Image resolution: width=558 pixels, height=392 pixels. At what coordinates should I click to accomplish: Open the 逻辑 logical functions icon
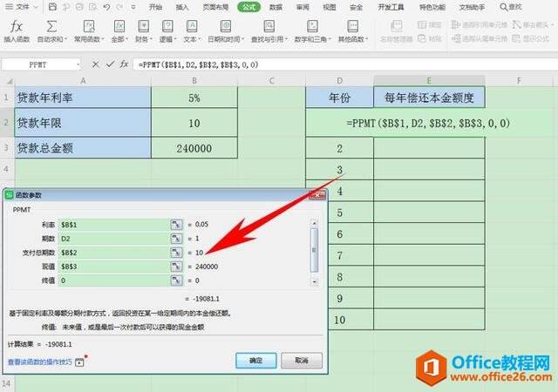167,26
